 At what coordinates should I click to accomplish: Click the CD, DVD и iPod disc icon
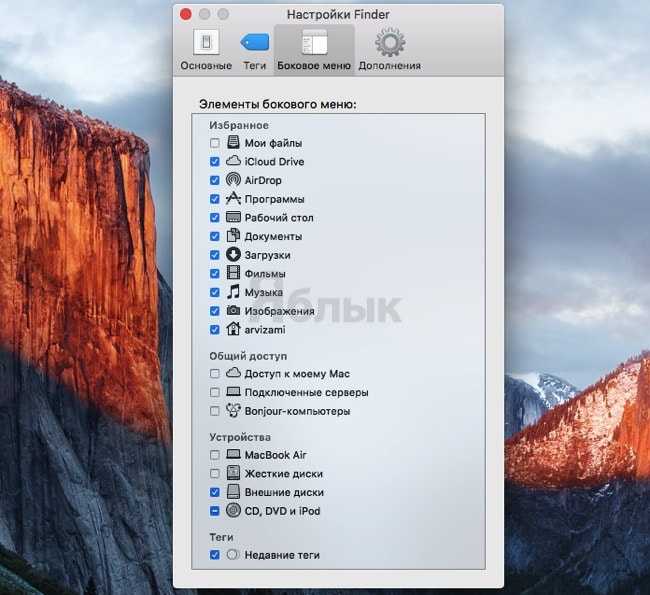(233, 510)
